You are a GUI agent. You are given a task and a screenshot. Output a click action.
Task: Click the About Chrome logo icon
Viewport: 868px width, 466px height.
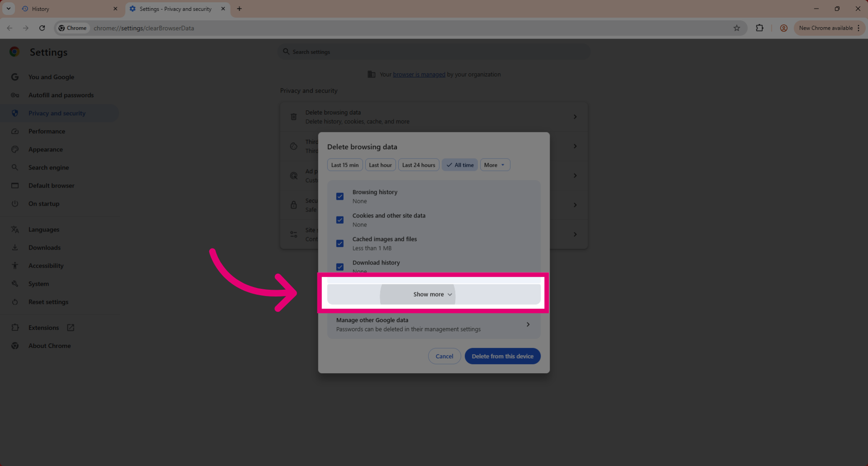tap(15, 346)
